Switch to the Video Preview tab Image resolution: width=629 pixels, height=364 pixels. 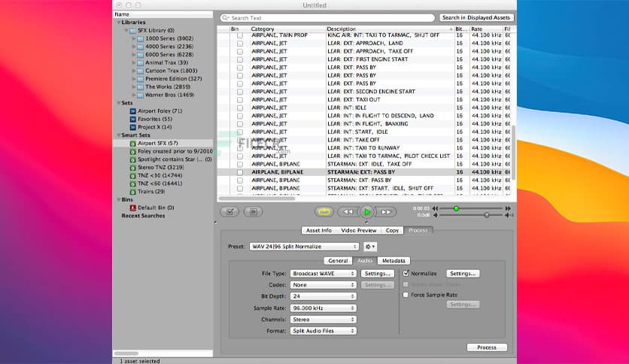[359, 230]
